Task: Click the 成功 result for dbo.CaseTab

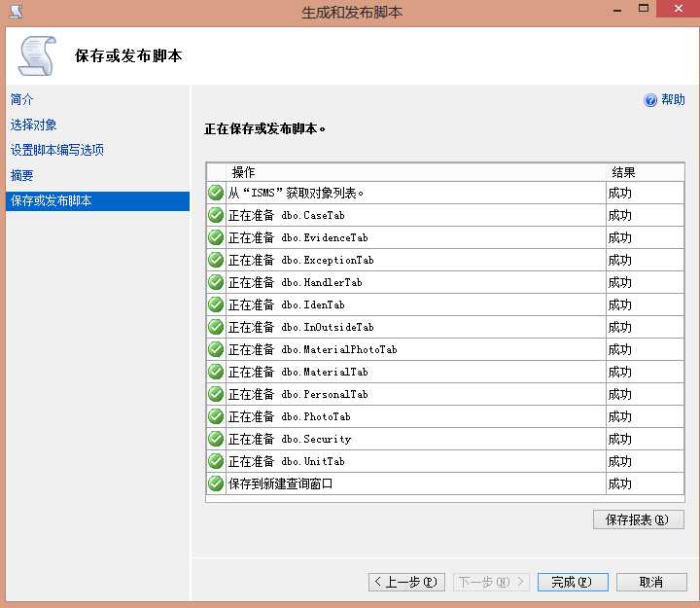Action: pos(619,215)
